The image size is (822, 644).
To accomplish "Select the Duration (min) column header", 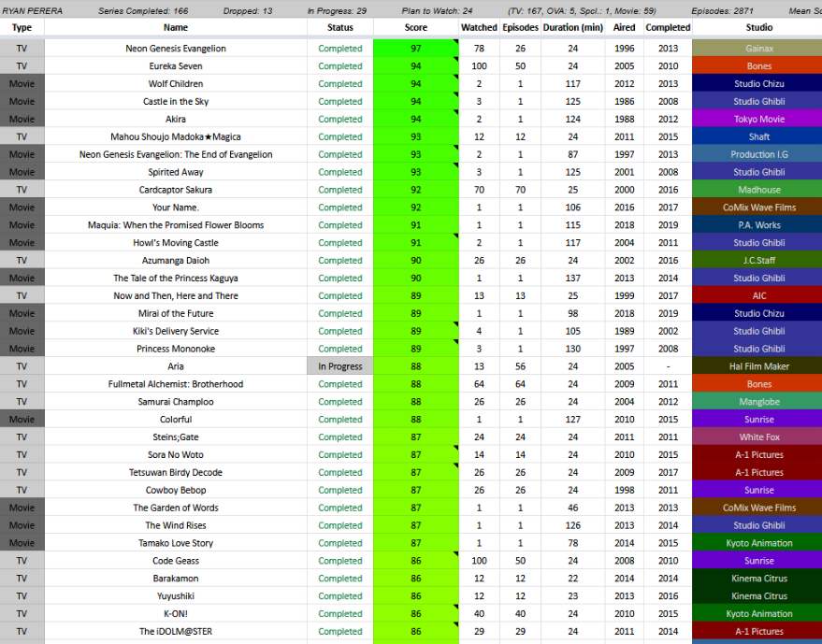I will [573, 27].
